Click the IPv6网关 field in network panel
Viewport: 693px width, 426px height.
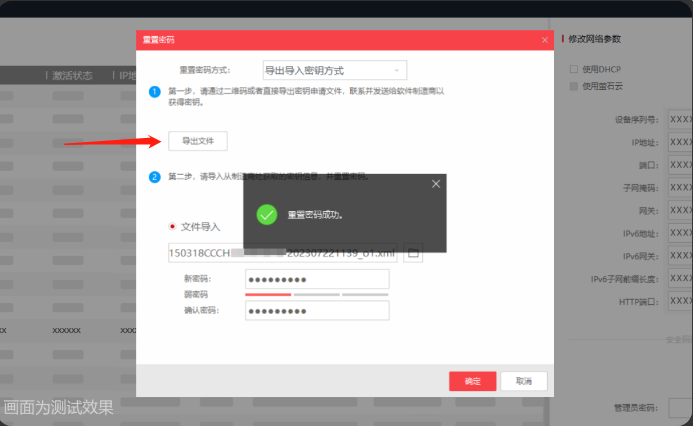[x=680, y=256]
